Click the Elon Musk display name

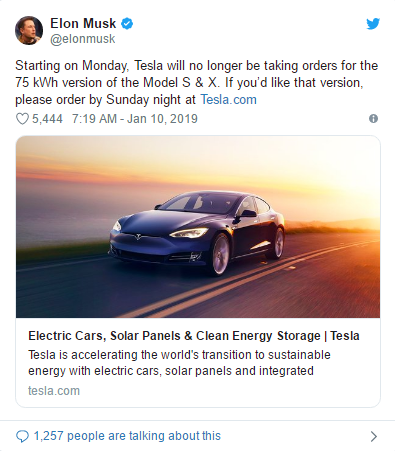click(x=83, y=23)
